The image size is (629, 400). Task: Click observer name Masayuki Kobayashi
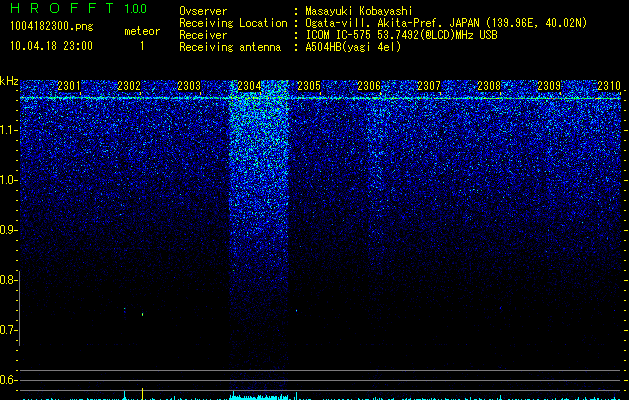click(x=359, y=11)
